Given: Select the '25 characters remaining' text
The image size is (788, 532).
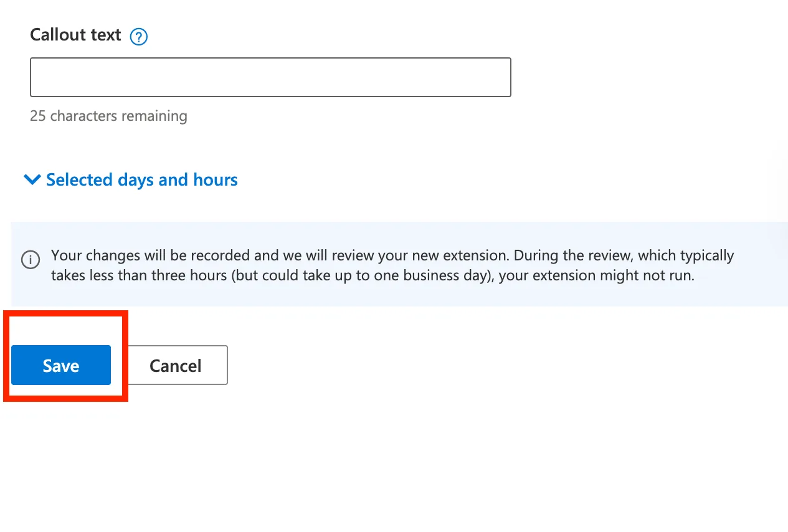Looking at the screenshot, I should pyautogui.click(x=108, y=116).
